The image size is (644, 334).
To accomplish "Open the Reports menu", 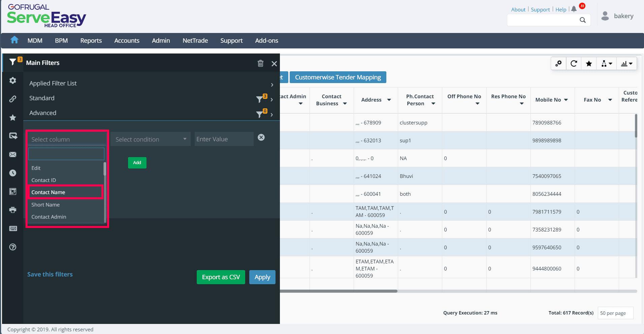I will pos(91,41).
